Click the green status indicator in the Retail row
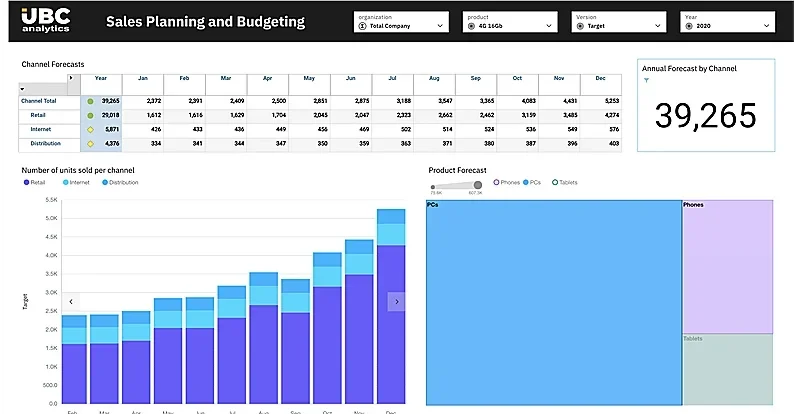The width and height of the screenshot is (796, 414). pos(90,115)
